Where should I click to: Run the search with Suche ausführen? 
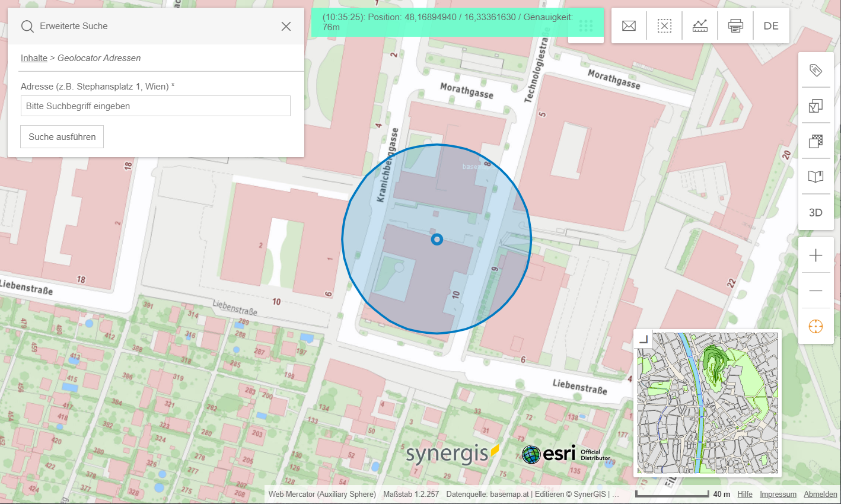tap(62, 136)
